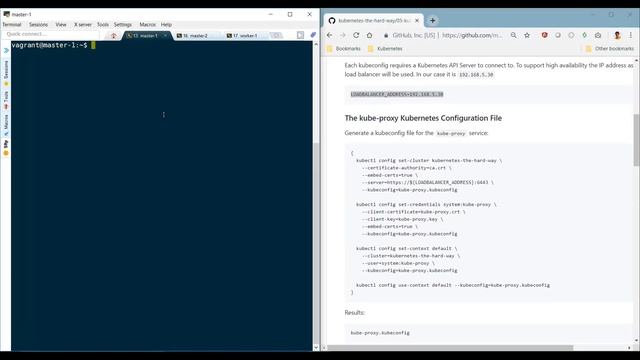Click the second gray circle extension icon
This screenshot has width=640, height=360.
pos(571,36)
